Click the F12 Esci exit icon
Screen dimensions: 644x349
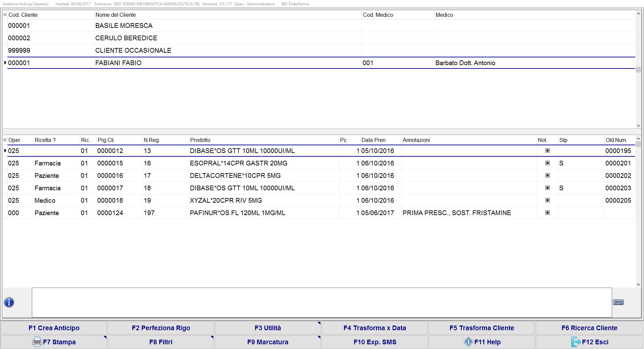pyautogui.click(x=576, y=342)
